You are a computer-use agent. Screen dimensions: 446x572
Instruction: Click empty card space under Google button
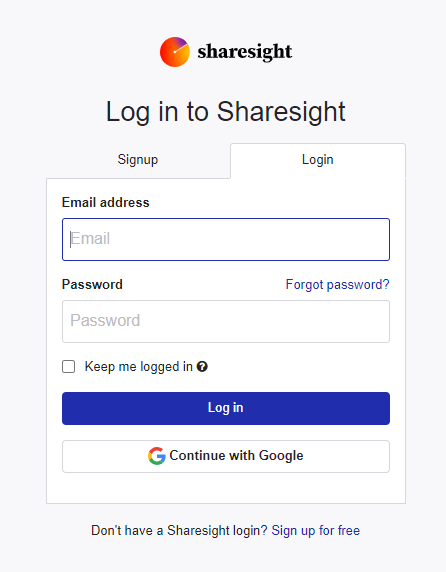[x=226, y=488]
